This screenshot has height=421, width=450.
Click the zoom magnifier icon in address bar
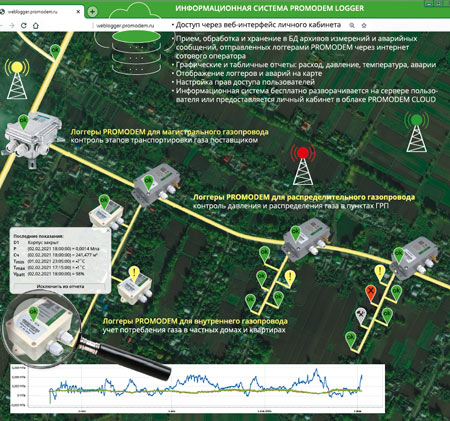tap(352, 25)
